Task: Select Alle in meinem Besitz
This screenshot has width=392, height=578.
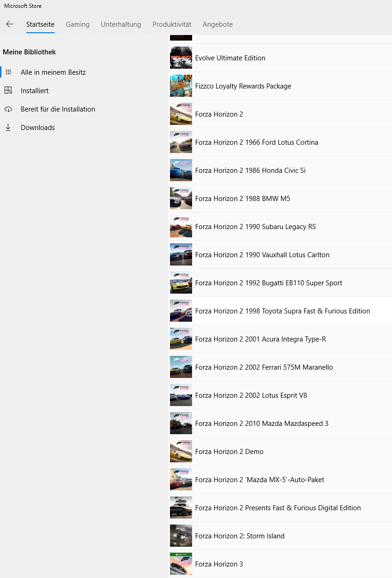Action: (x=53, y=72)
